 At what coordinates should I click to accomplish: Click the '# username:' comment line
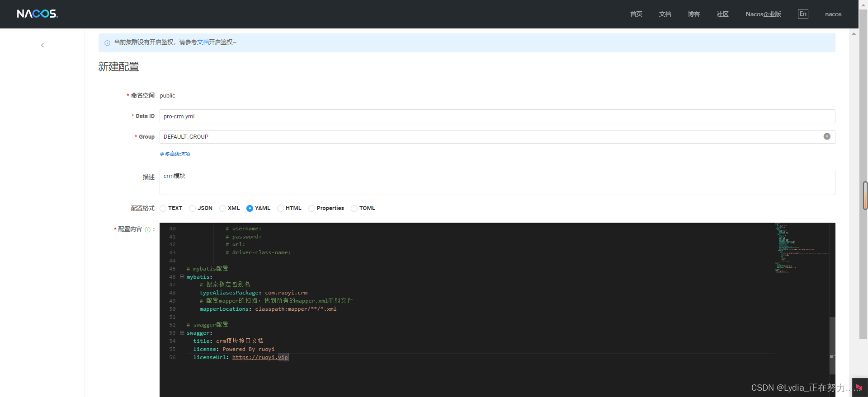243,229
